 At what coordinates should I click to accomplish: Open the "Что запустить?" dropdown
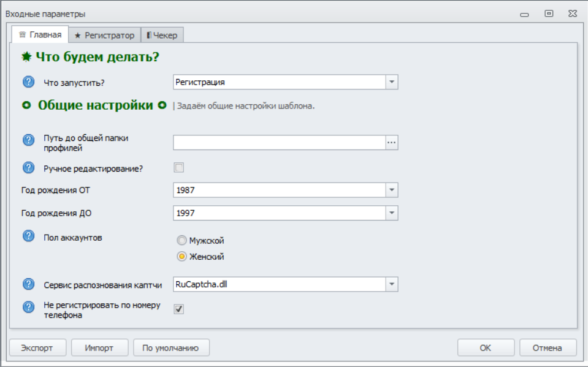pyautogui.click(x=392, y=82)
